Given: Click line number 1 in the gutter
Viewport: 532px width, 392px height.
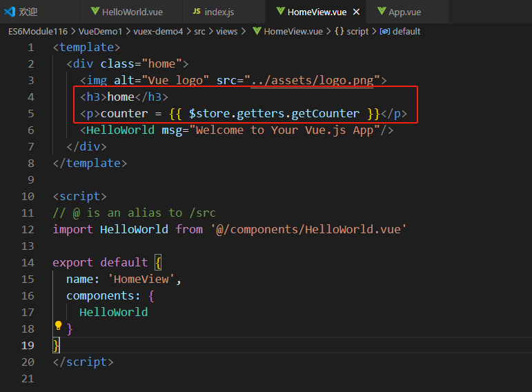Looking at the screenshot, I should (x=31, y=48).
